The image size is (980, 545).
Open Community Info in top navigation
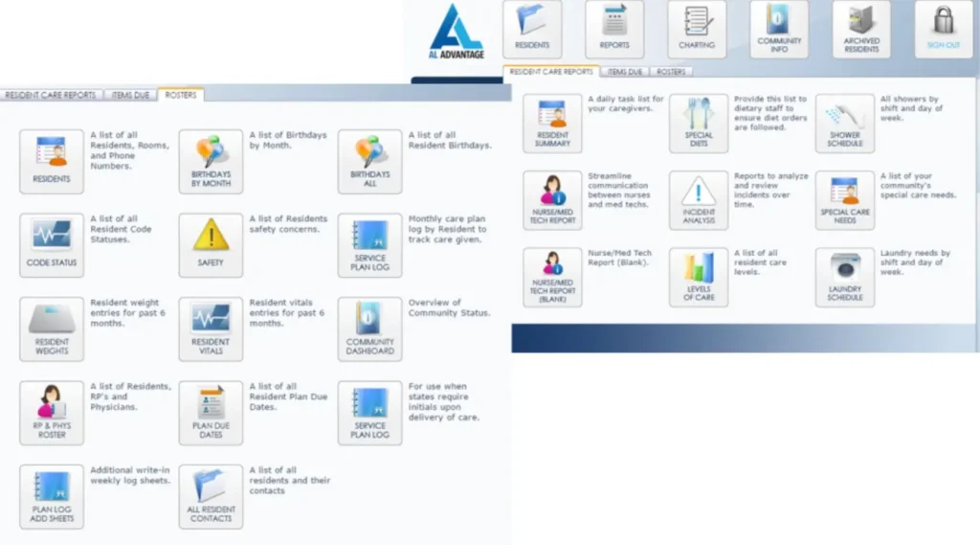pyautogui.click(x=779, y=29)
